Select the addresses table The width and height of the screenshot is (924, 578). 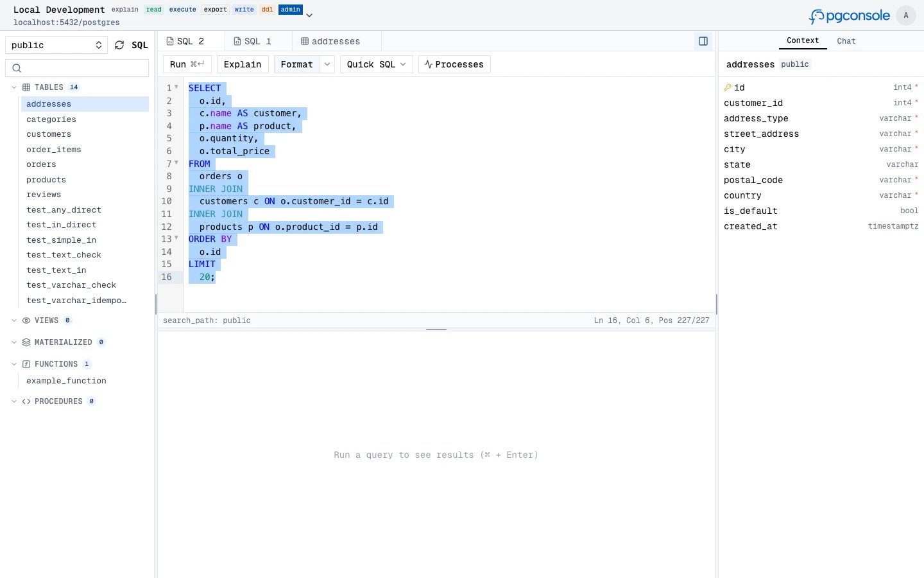(85, 104)
